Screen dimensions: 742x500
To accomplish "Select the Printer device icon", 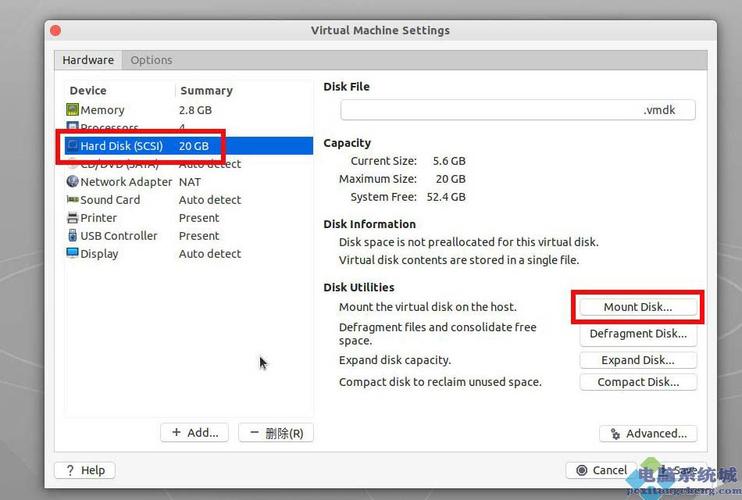I will (x=72, y=218).
